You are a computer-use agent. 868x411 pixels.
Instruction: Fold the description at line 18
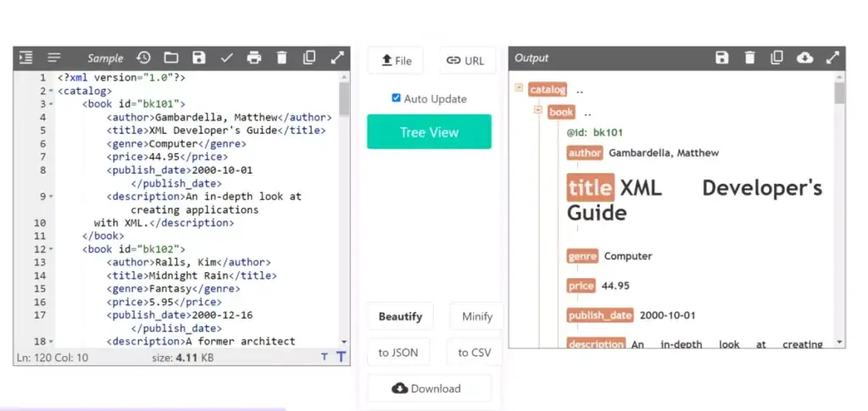pos(51,342)
